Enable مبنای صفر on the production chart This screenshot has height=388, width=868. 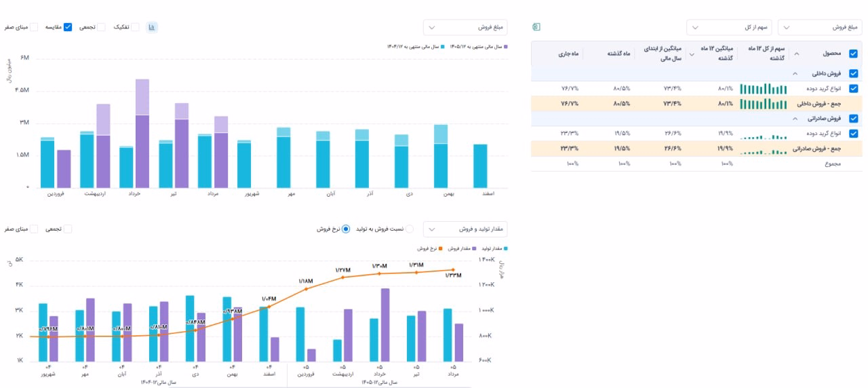33,229
